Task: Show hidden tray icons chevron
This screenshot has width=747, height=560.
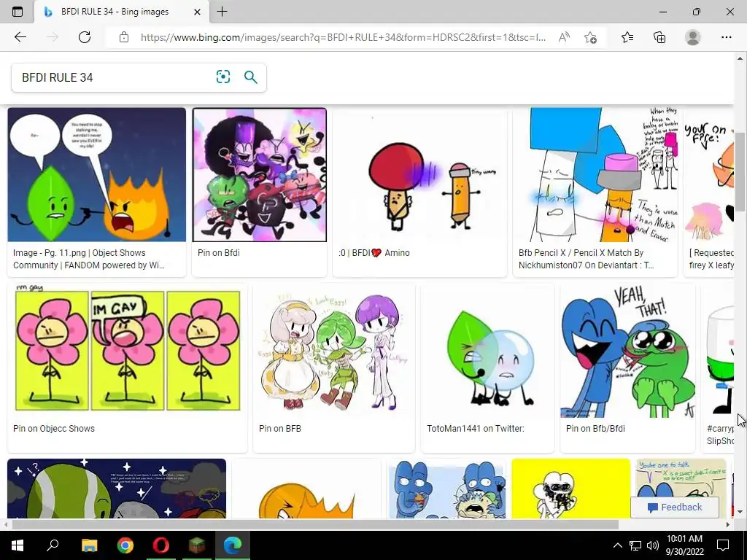Action: point(617,545)
